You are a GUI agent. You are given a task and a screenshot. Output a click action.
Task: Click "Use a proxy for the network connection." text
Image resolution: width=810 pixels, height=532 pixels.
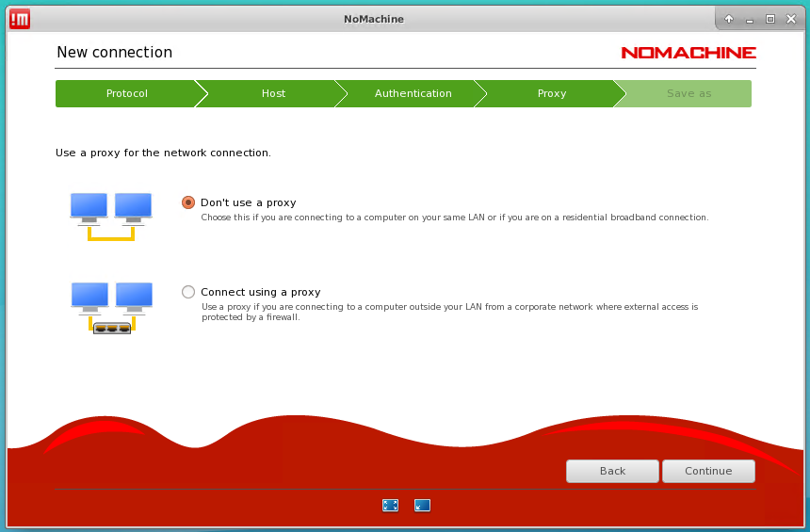coord(163,153)
